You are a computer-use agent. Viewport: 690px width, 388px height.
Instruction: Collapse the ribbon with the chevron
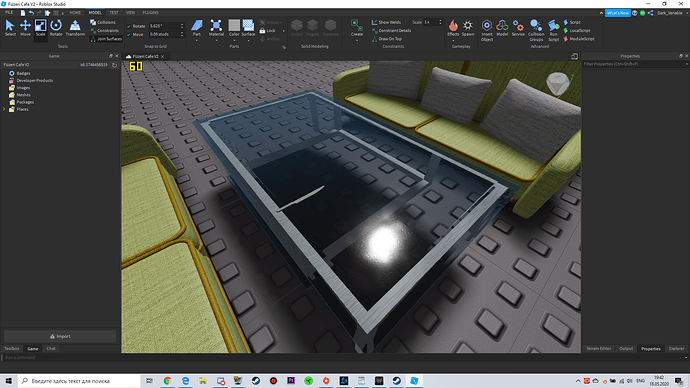click(x=601, y=13)
